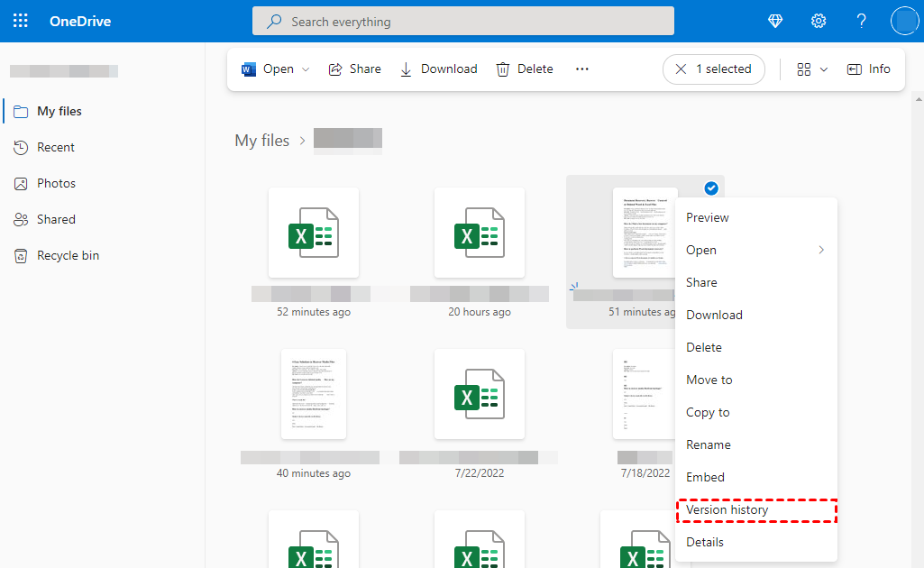Choose Embed in the context menu
The height and width of the screenshot is (568, 924).
pos(756,477)
